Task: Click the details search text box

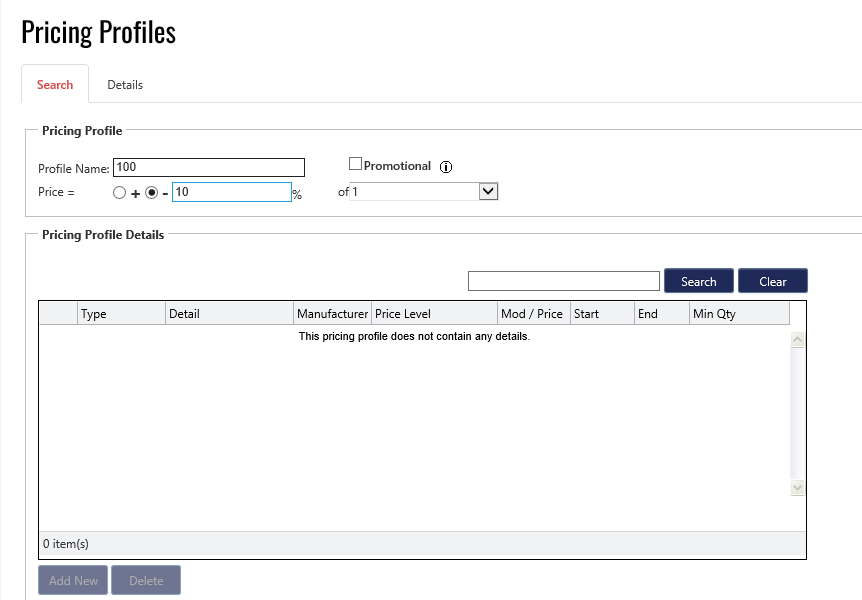Action: coord(564,281)
